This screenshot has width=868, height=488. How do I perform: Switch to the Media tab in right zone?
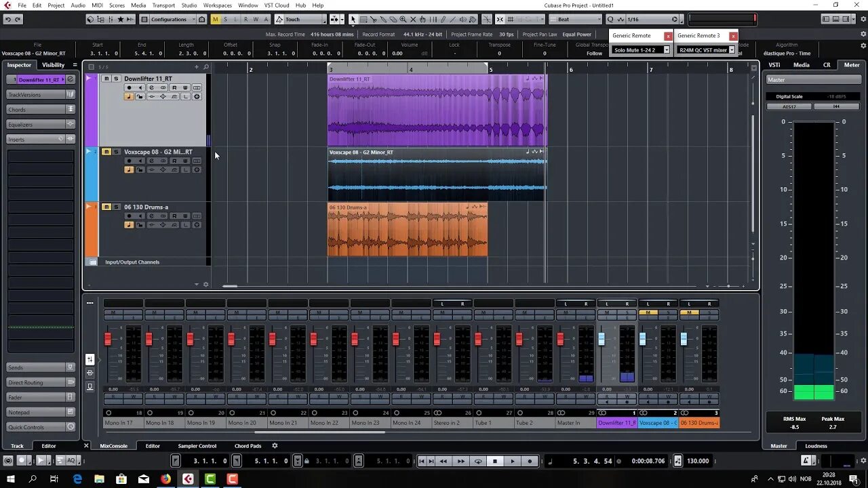(x=802, y=65)
